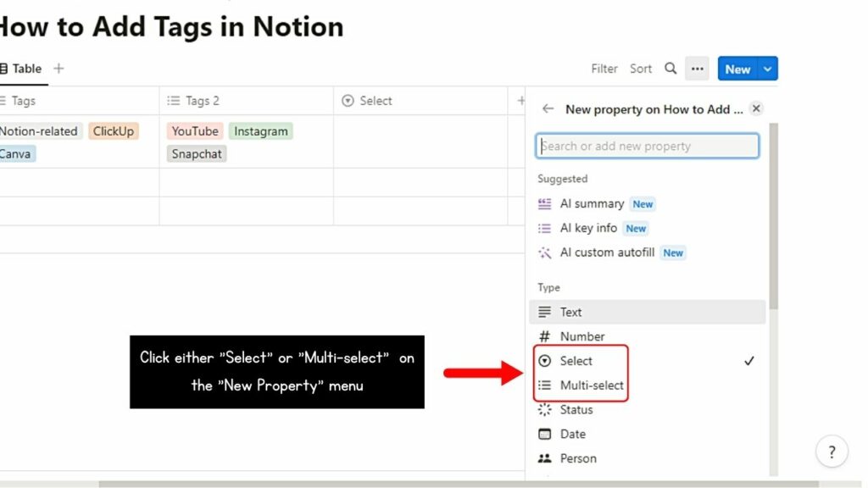Open the search magnifier in the table toolbar

pyautogui.click(x=670, y=69)
